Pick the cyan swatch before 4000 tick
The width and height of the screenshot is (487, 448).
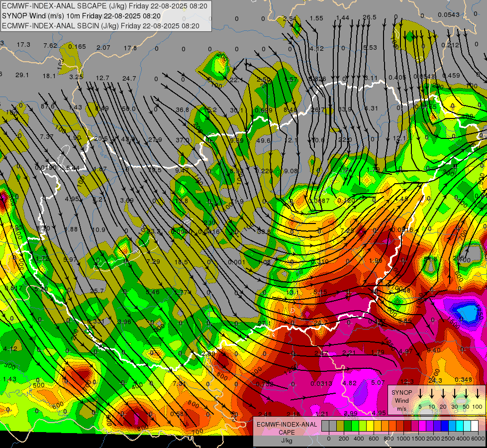point(459,426)
